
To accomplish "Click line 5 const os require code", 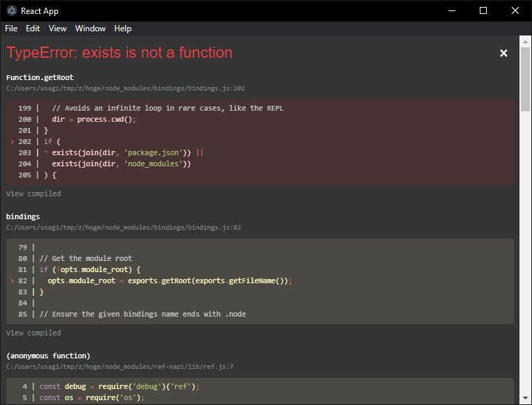I will tap(92, 397).
